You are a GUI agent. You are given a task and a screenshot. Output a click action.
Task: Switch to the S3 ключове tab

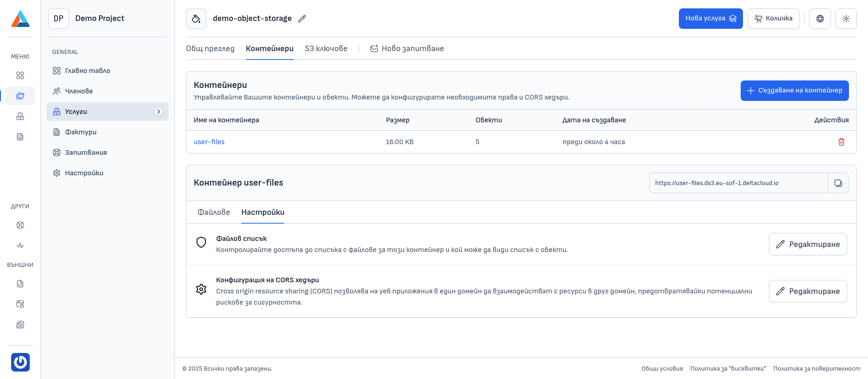point(326,48)
